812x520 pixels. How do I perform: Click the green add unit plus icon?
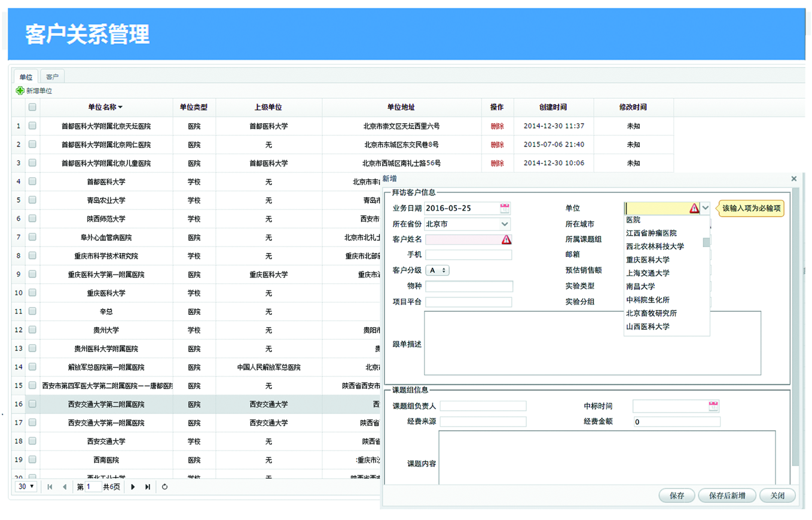[x=20, y=91]
